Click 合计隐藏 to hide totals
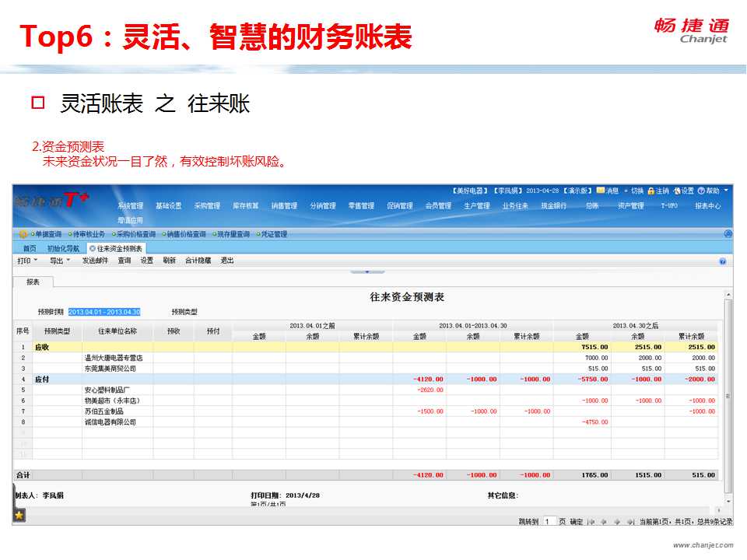 tap(198, 261)
